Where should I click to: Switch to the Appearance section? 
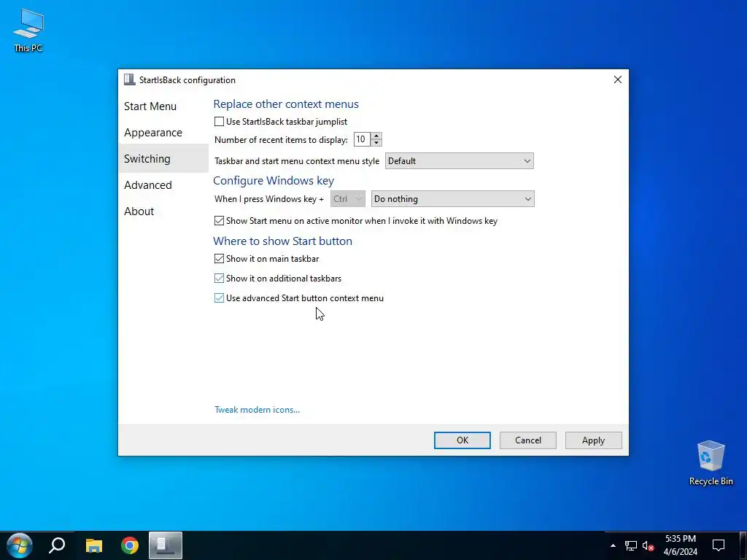pos(163,133)
